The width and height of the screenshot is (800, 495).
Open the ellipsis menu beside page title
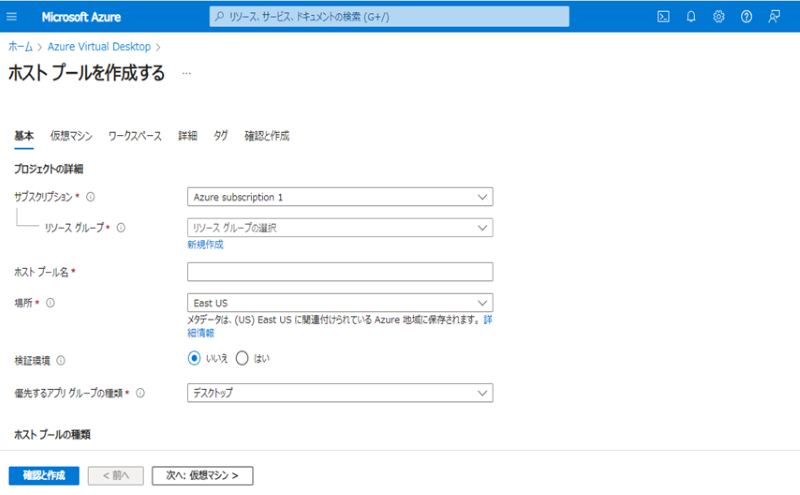tap(187, 73)
